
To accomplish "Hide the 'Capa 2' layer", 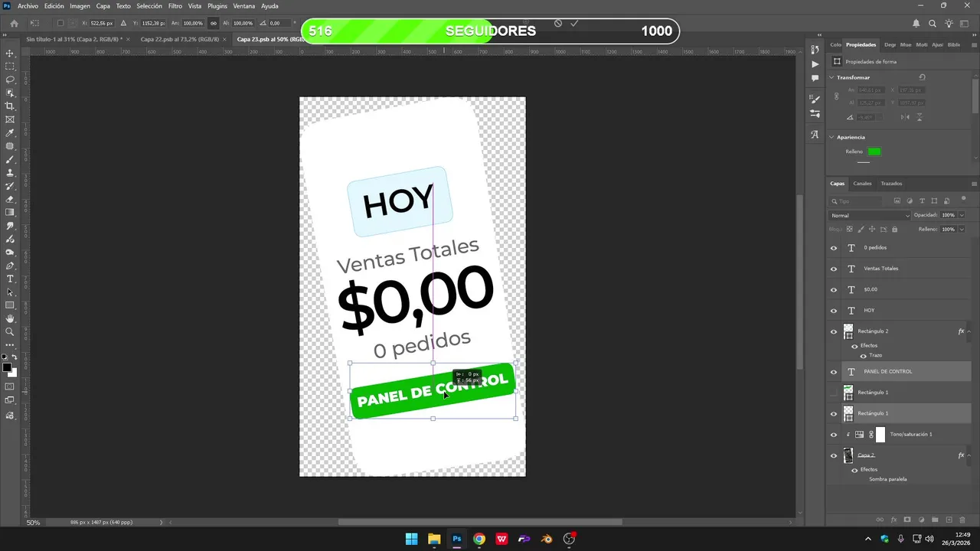I will pos(834,455).
